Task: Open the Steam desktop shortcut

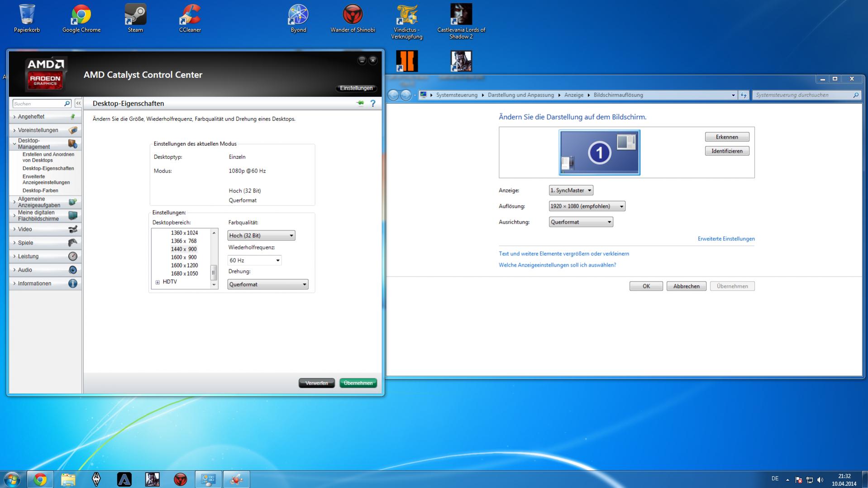Action: coord(135,19)
